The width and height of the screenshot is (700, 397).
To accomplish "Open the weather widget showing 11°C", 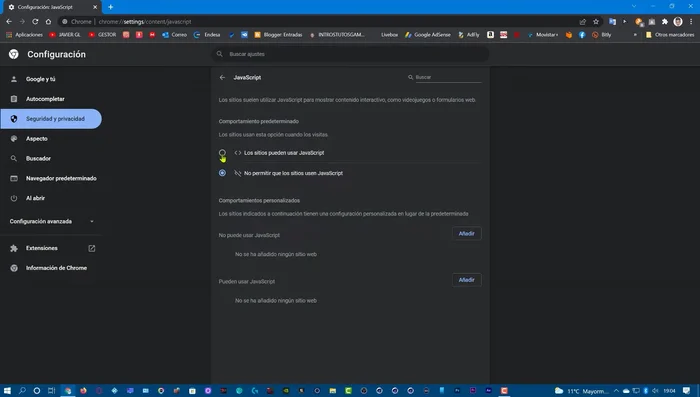I will 581,391.
